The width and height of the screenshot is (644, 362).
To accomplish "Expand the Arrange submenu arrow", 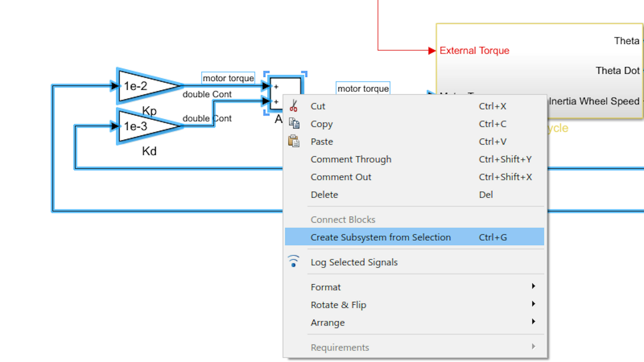I will (x=533, y=322).
